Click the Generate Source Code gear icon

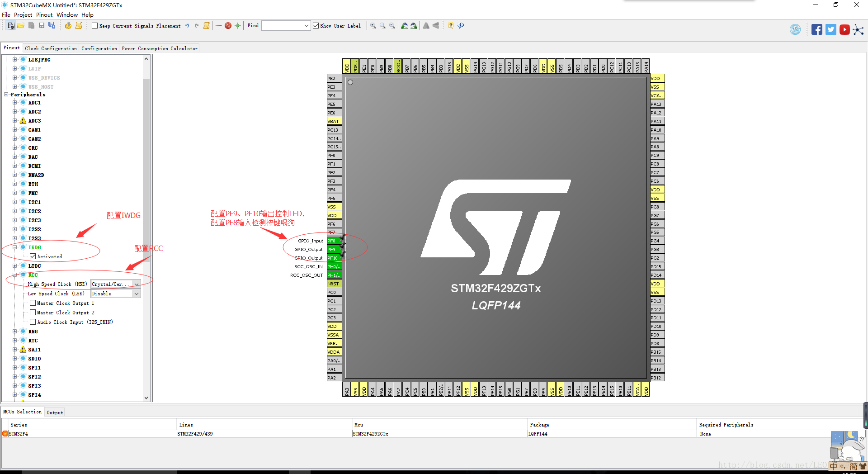tap(68, 26)
